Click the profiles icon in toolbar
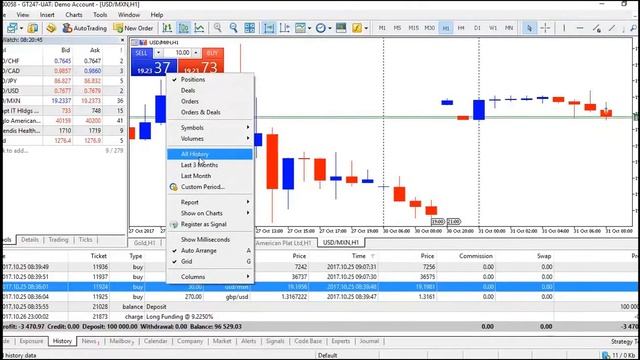640x360 pixels. click(33, 28)
